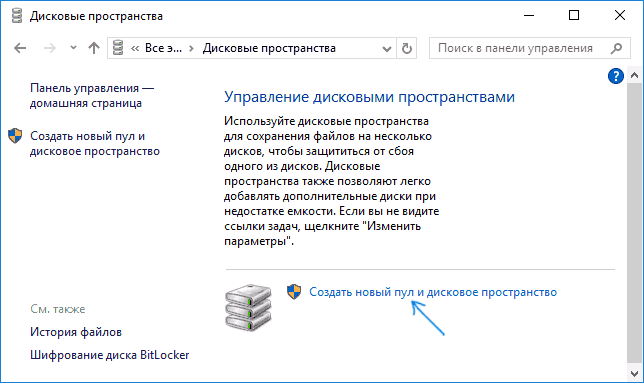The width and height of the screenshot is (644, 383).
Task: Click the shield icon beside main create link
Action: point(294,292)
